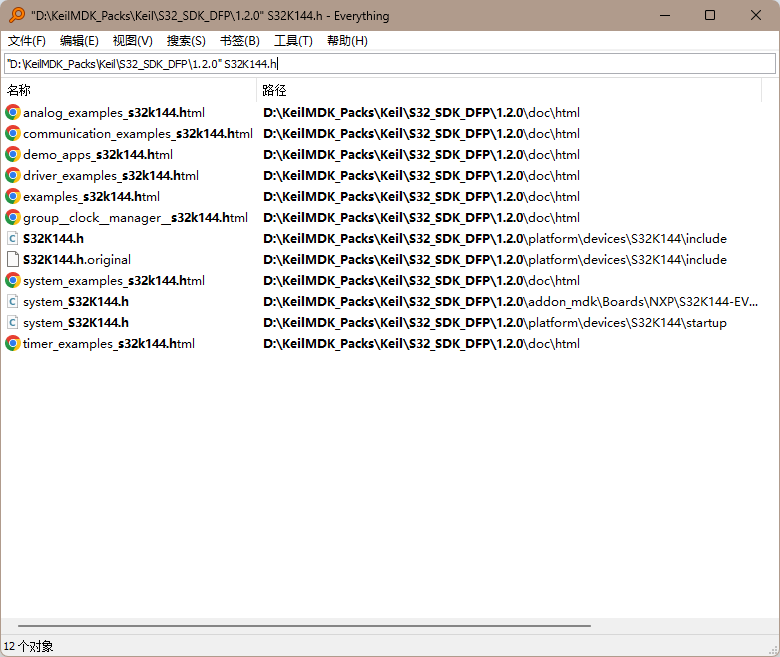Click Chrome icon beside driver_examples_s32k144.html
Image resolution: width=780 pixels, height=657 pixels.
pyautogui.click(x=13, y=175)
